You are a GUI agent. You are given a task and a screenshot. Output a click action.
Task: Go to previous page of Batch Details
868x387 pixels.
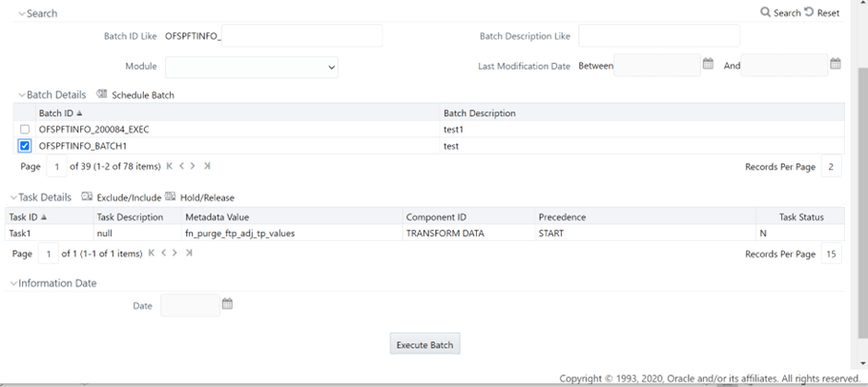click(x=181, y=166)
